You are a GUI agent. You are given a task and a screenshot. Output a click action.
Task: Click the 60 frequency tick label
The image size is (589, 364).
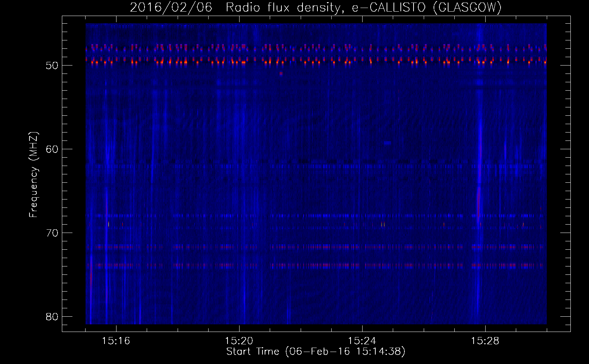tap(52, 149)
